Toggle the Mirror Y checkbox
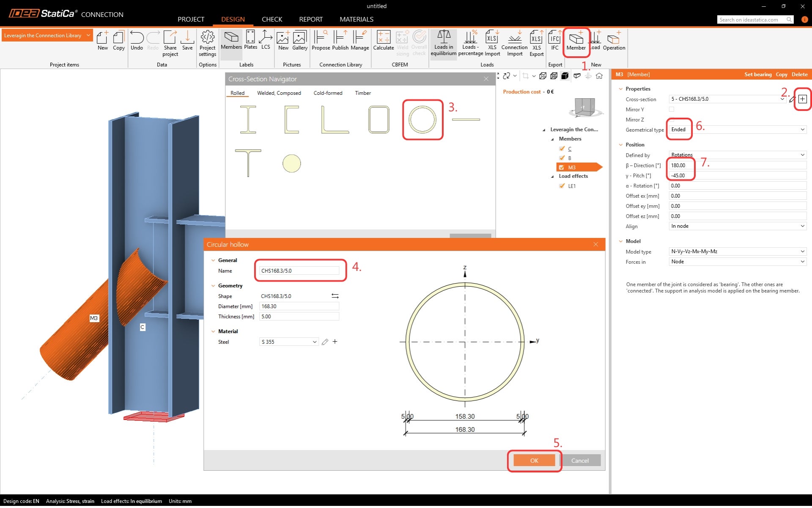This screenshot has height=508, width=812. click(x=672, y=109)
